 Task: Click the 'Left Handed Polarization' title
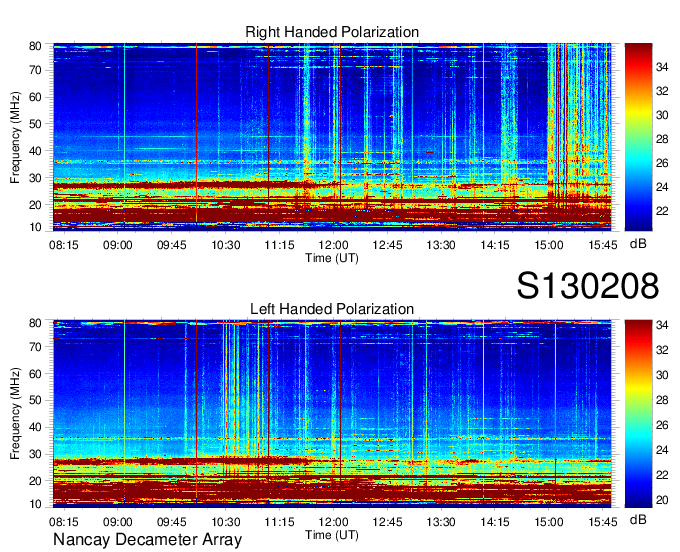[332, 309]
